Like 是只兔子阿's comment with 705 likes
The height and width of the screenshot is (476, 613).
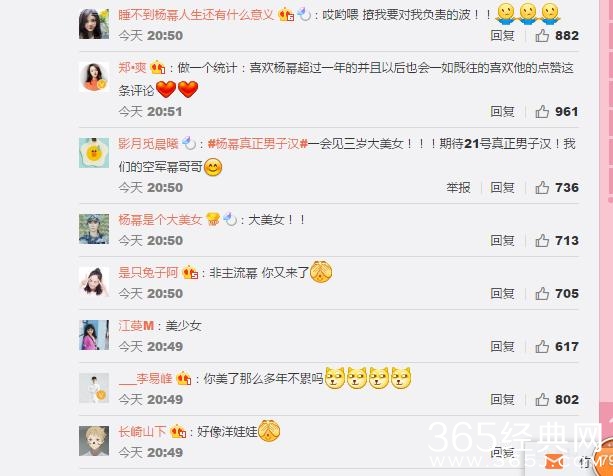(542, 293)
